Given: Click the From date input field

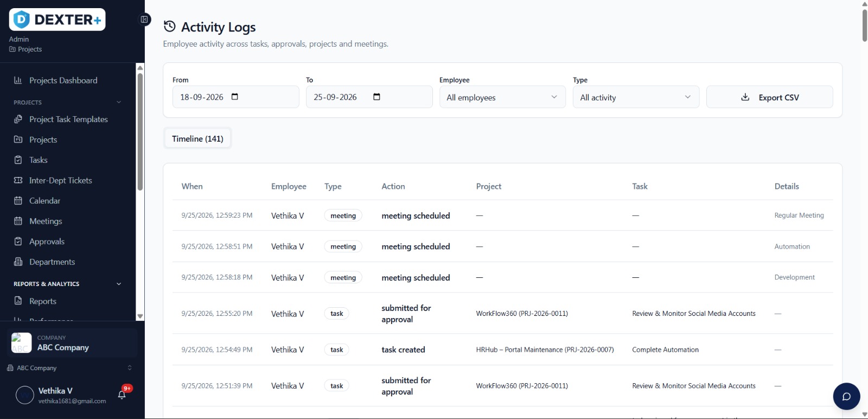Looking at the screenshot, I should (235, 97).
